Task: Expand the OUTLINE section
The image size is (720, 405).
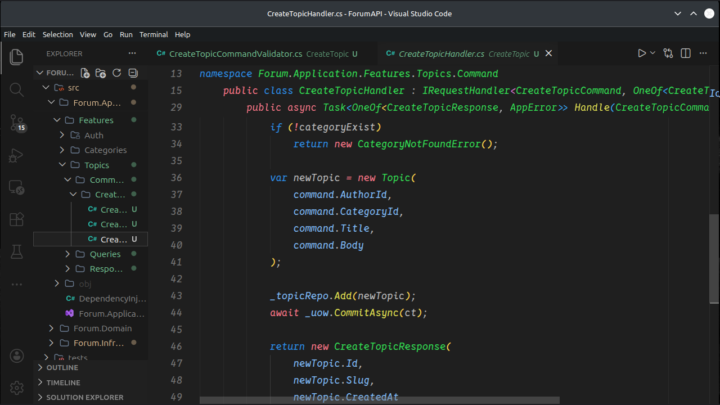Action: (62, 367)
